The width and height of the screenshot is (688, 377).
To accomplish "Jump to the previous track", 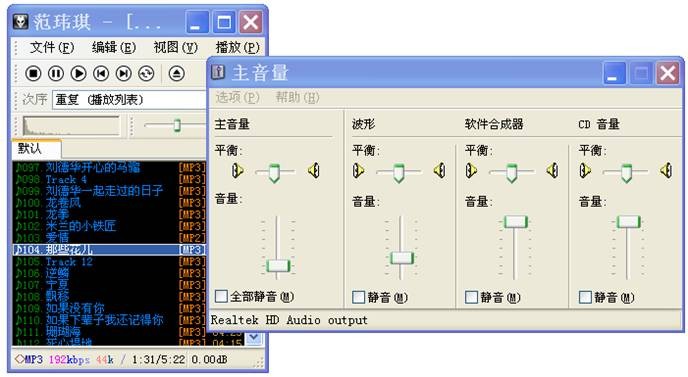I will pyautogui.click(x=101, y=74).
